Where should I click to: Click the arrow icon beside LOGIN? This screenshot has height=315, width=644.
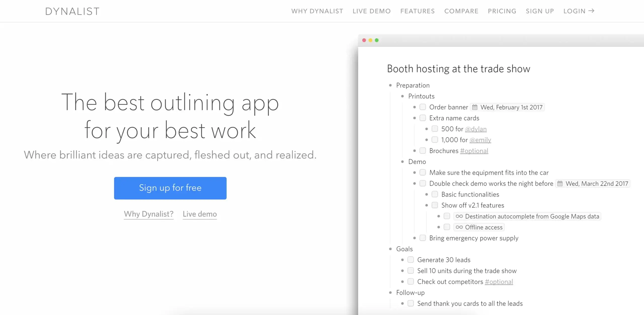591,11
